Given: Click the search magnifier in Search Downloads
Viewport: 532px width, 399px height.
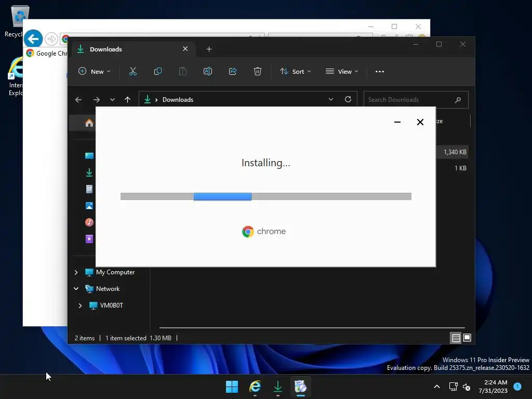Looking at the screenshot, I should click(458, 100).
